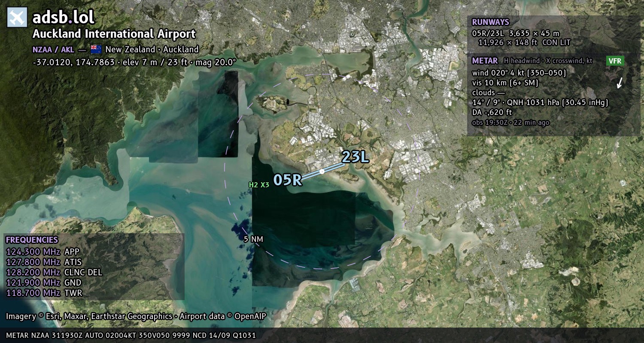Select the 128.200 MHz CLNC DEL frequency
Viewport: 644px width, 343px height.
click(x=54, y=272)
